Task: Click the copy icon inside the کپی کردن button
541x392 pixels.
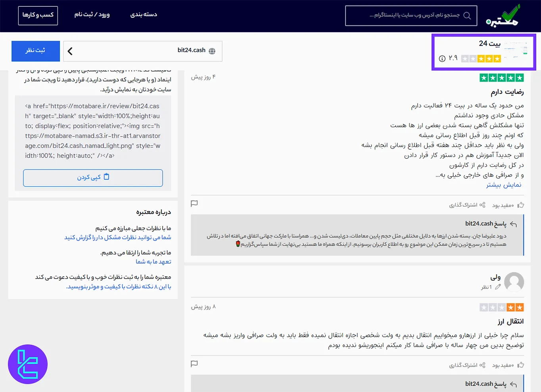Action: (x=106, y=177)
